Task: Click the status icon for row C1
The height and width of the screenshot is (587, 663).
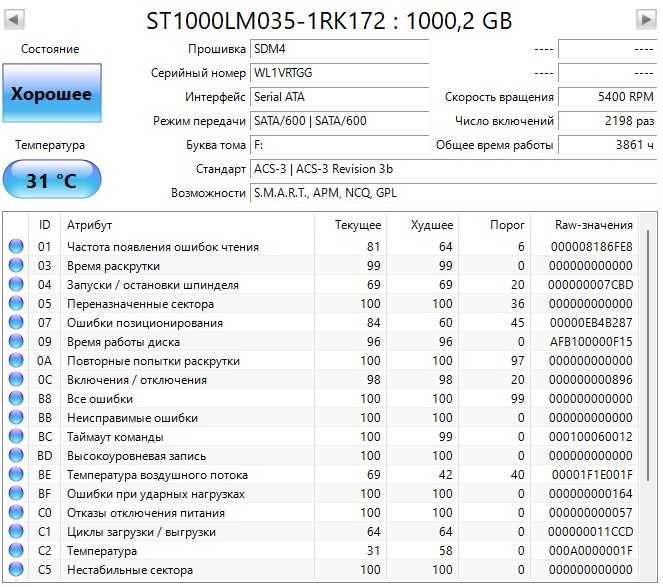Action: coord(16,532)
